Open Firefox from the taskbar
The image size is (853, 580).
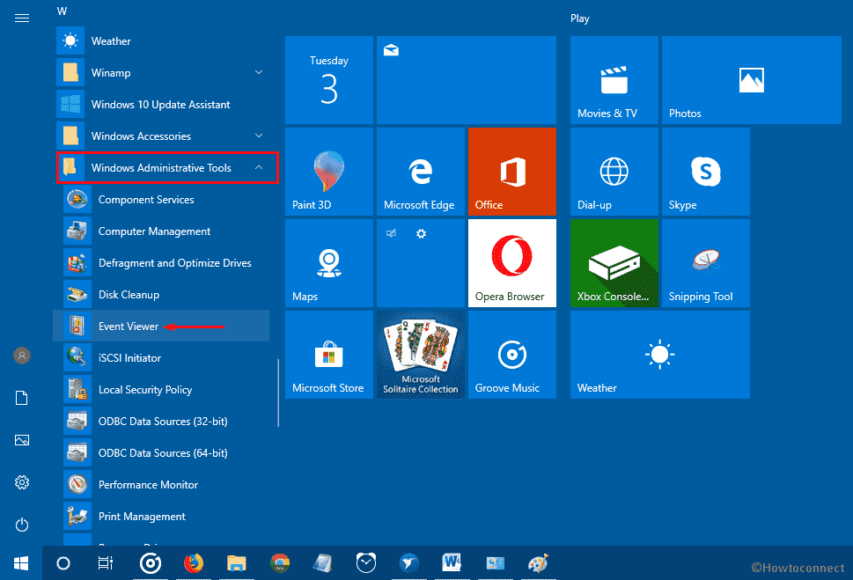click(x=193, y=563)
